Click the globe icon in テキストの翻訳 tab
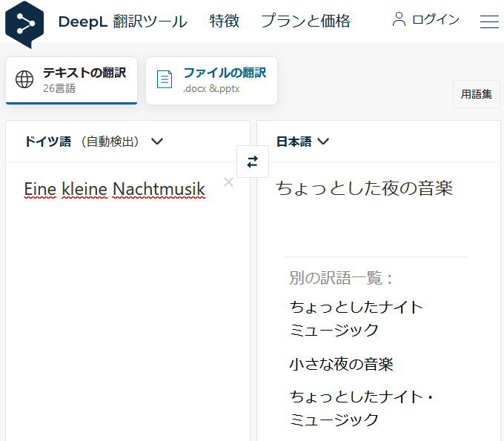 (x=24, y=79)
